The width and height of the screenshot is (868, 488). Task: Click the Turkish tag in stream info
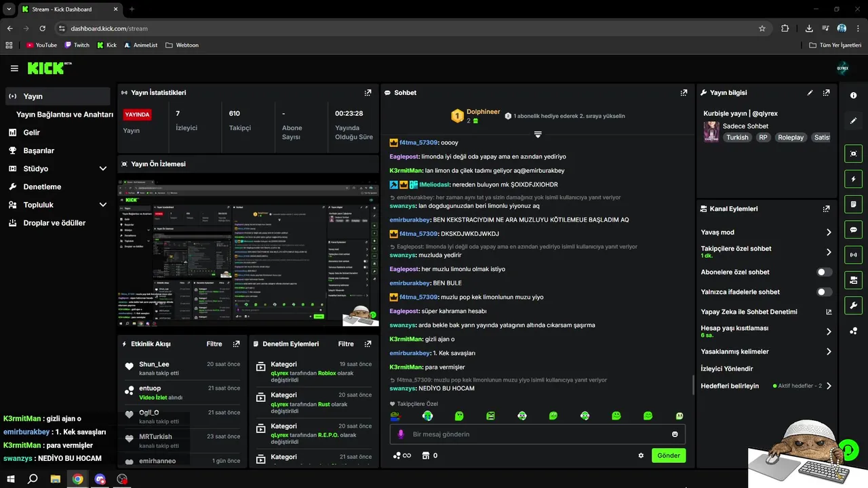coord(737,138)
